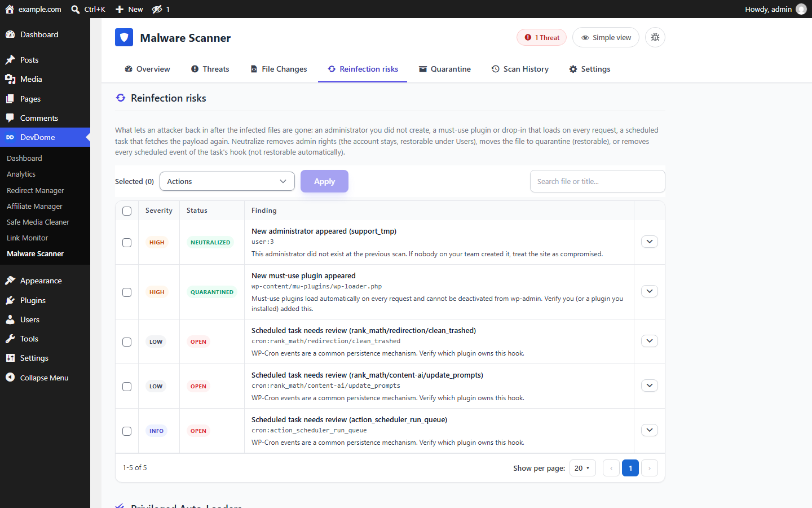Click the red alert icon in Threat badge
This screenshot has height=508, width=812.
pyautogui.click(x=528, y=37)
